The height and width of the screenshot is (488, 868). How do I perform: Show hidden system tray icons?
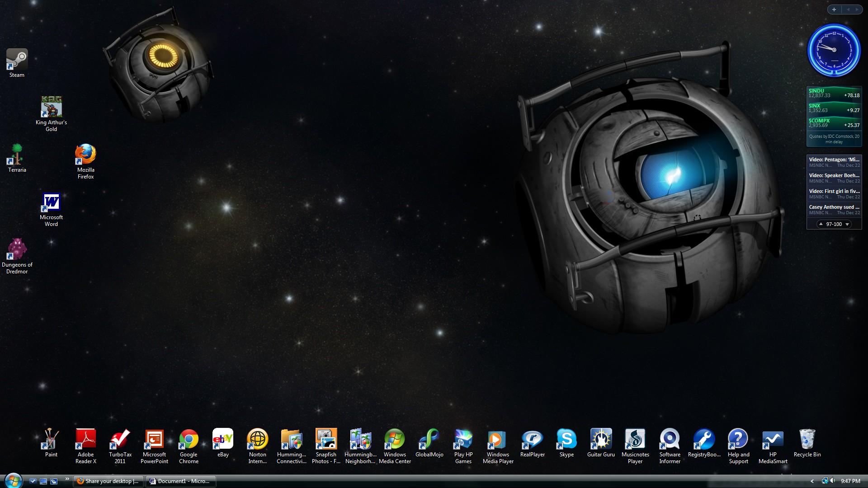(x=812, y=481)
